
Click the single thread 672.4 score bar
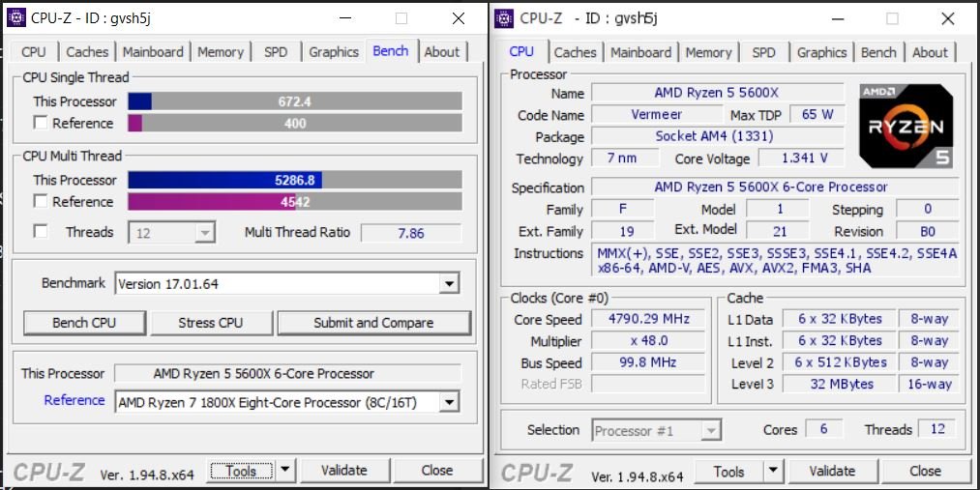[295, 101]
